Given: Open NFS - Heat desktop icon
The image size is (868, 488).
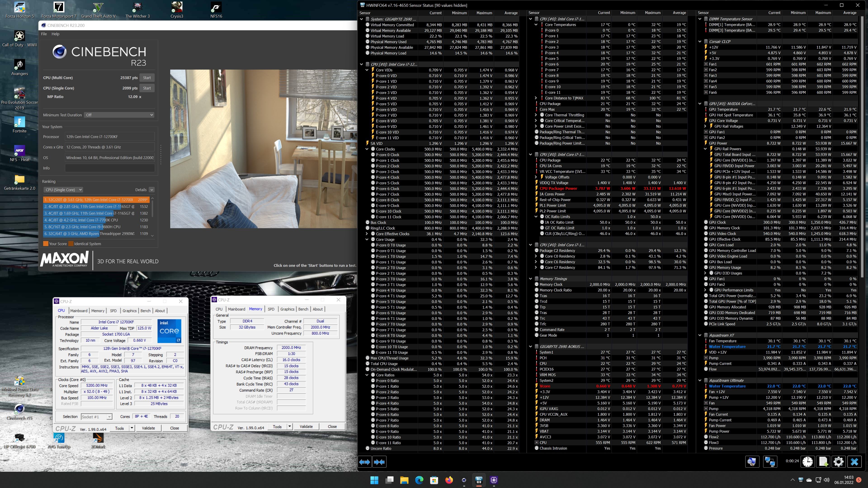Looking at the screenshot, I should tap(19, 153).
